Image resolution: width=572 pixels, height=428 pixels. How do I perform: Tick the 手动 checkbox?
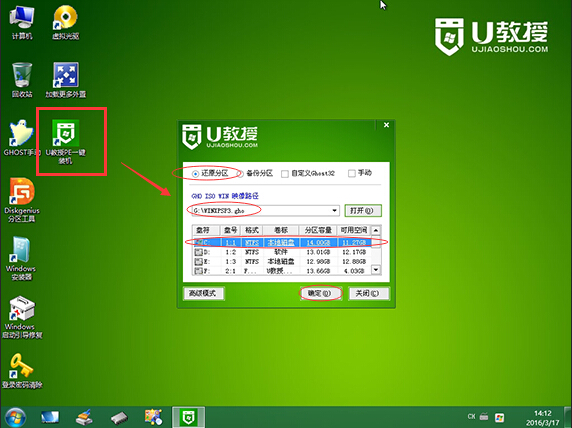pyautogui.click(x=352, y=173)
